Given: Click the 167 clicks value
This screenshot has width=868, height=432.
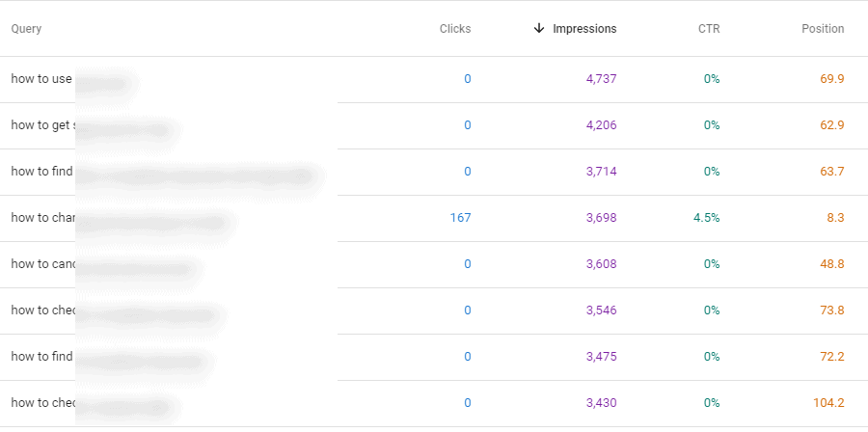Looking at the screenshot, I should pos(461,218).
